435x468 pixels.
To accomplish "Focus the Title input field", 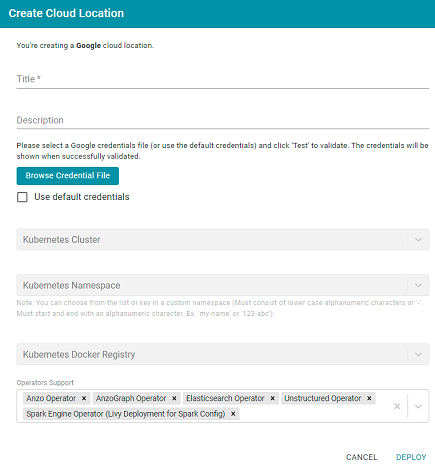I will tap(223, 79).
